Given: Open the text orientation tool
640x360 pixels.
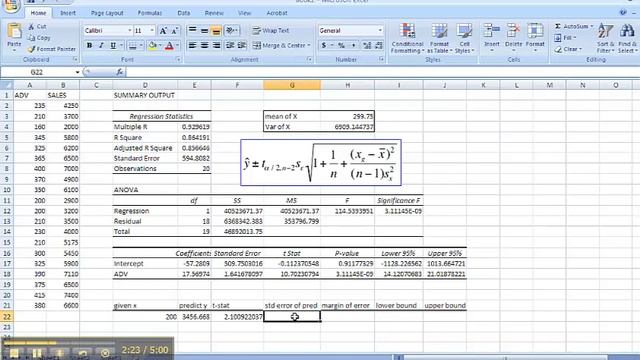Looking at the screenshot, I should 231,31.
